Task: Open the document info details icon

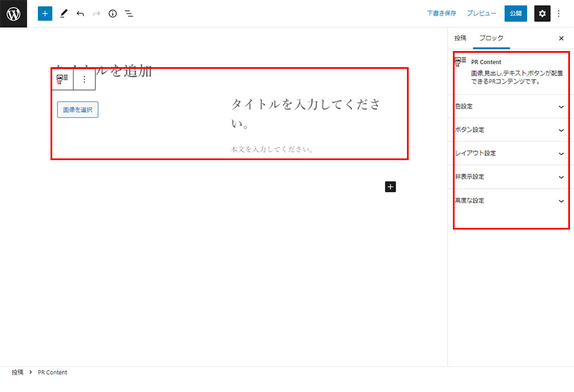Action: pos(113,14)
